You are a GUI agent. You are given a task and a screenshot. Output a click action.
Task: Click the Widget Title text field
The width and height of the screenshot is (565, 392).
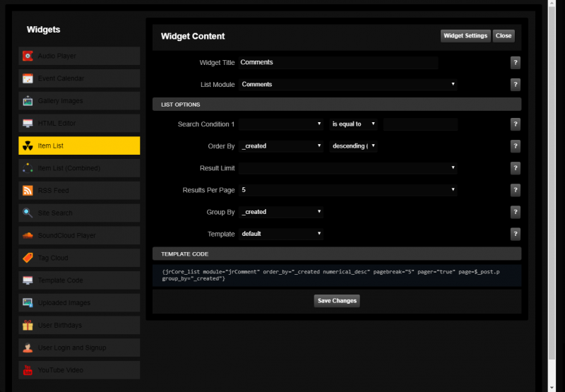point(338,62)
